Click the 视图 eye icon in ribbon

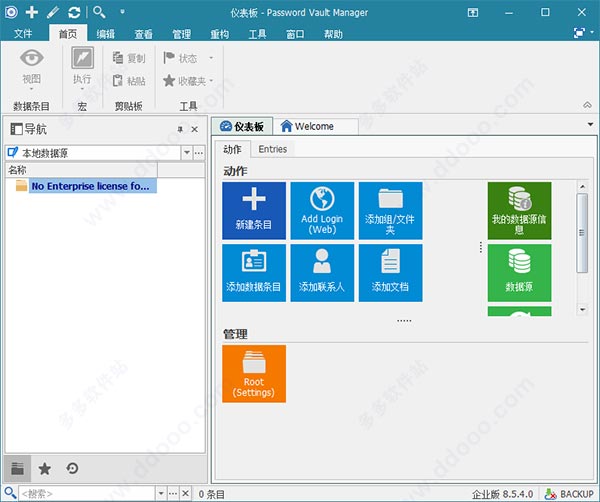pos(31,57)
